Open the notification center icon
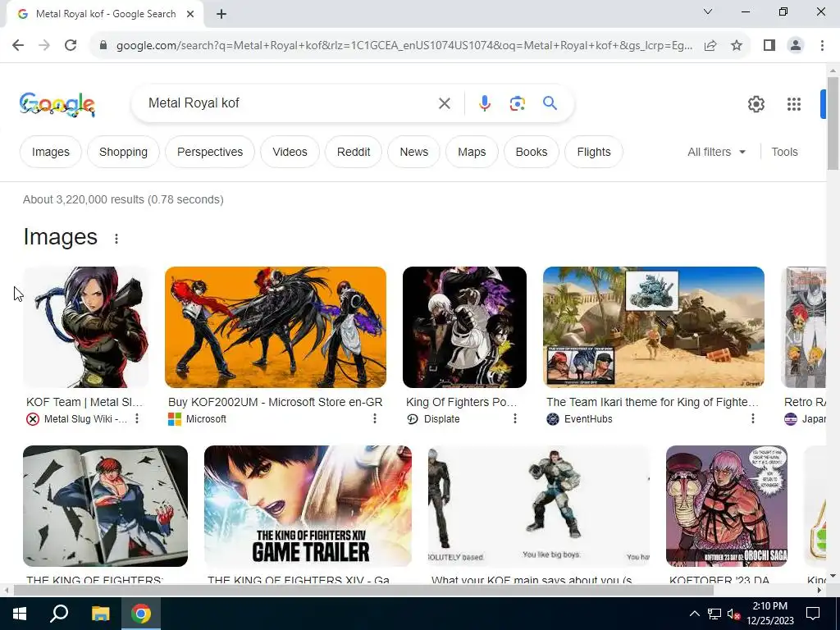The image size is (840, 630). [x=813, y=614]
